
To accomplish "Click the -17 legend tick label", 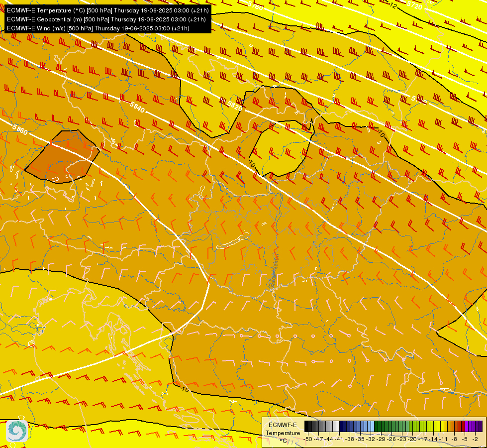I will [423, 440].
